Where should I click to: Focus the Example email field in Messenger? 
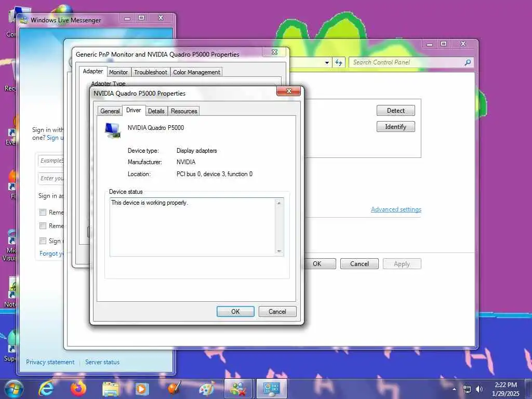[51, 161]
